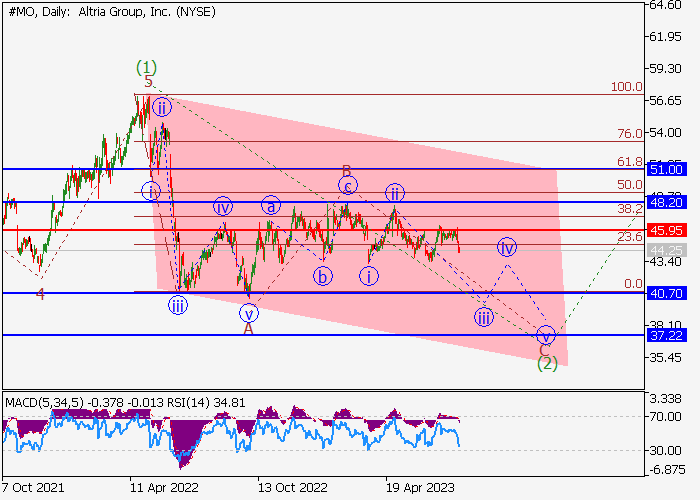This screenshot has height=500, width=700.
Task: Click circled v label directly above red C
Action: (x=546, y=335)
